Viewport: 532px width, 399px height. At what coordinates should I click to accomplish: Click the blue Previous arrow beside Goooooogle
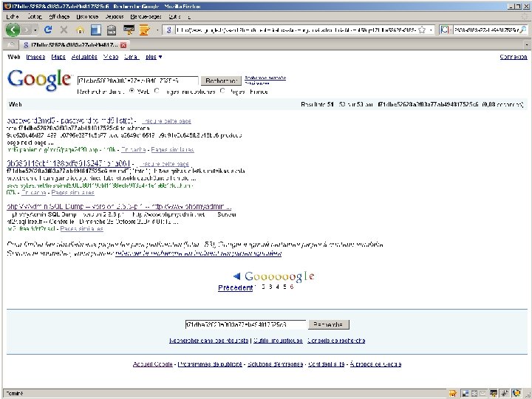pos(237,276)
